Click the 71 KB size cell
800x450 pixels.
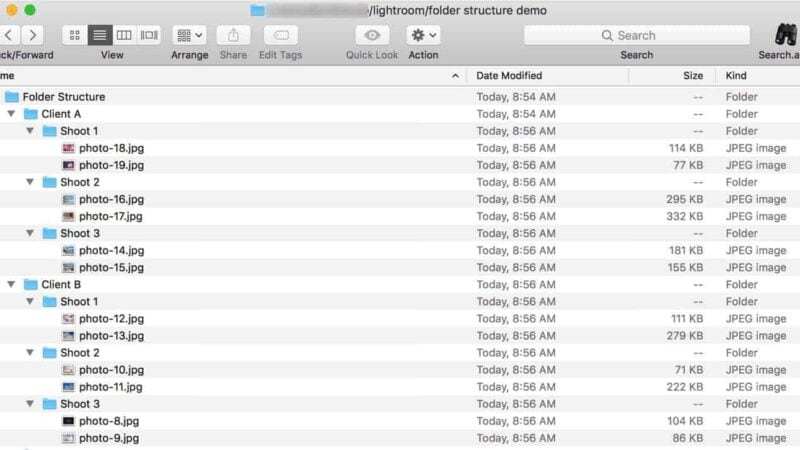click(x=689, y=370)
